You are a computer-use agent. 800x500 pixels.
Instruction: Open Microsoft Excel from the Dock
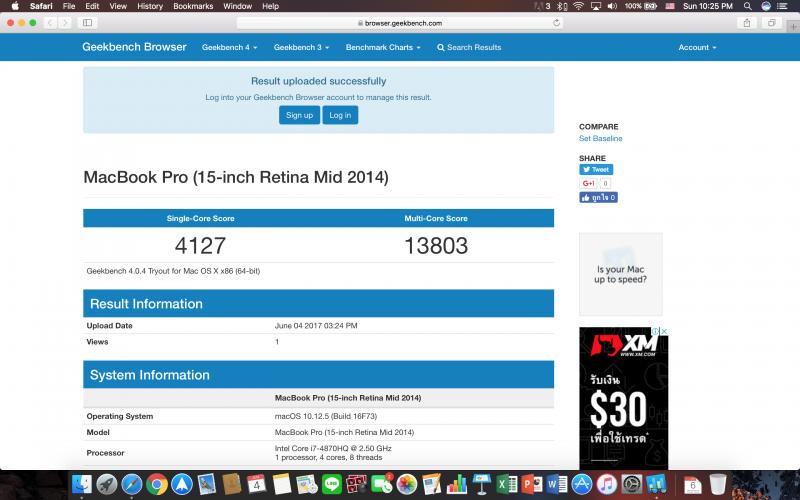tap(507, 484)
